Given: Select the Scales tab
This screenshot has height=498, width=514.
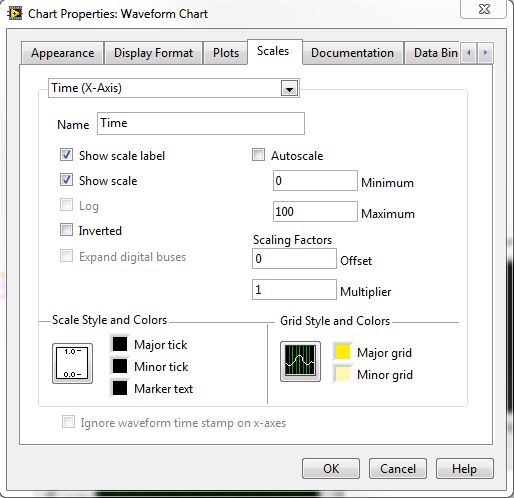Looking at the screenshot, I should [x=275, y=51].
